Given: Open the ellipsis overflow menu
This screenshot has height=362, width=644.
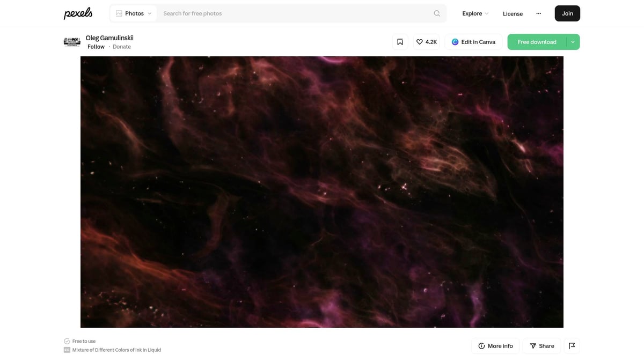Looking at the screenshot, I should 538,13.
